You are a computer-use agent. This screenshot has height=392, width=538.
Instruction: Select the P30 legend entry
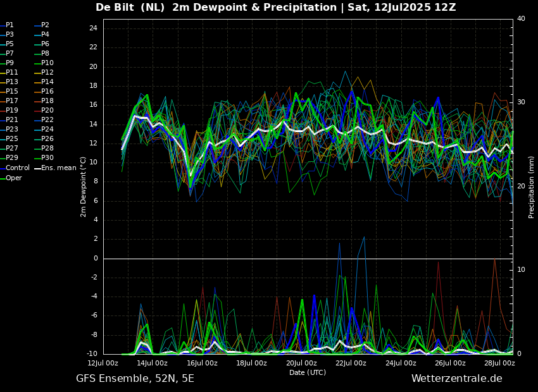point(47,158)
